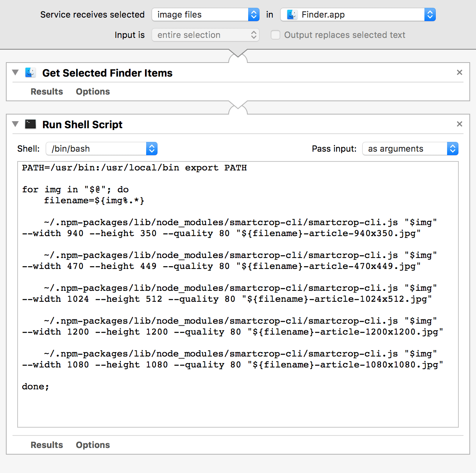Click the Finder icon beside Get Selected Finder Items

click(x=30, y=72)
